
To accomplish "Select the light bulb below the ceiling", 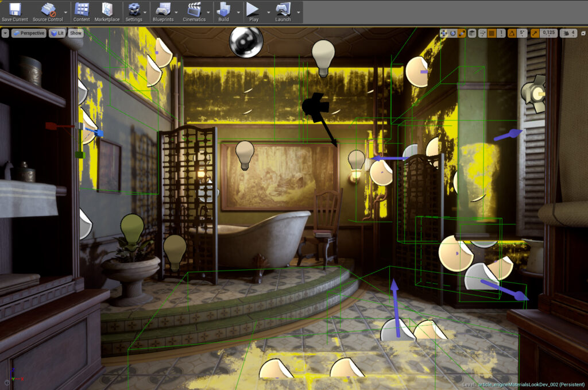I will pos(323,59).
